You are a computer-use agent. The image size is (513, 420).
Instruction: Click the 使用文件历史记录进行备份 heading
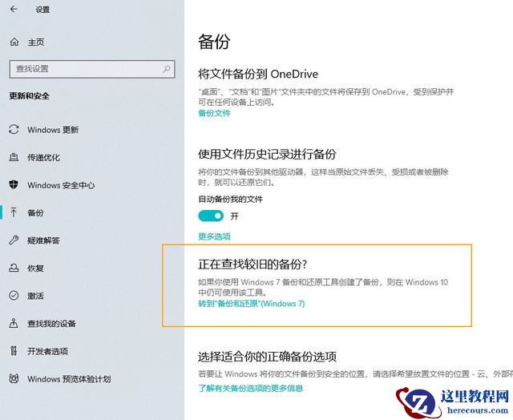click(267, 154)
